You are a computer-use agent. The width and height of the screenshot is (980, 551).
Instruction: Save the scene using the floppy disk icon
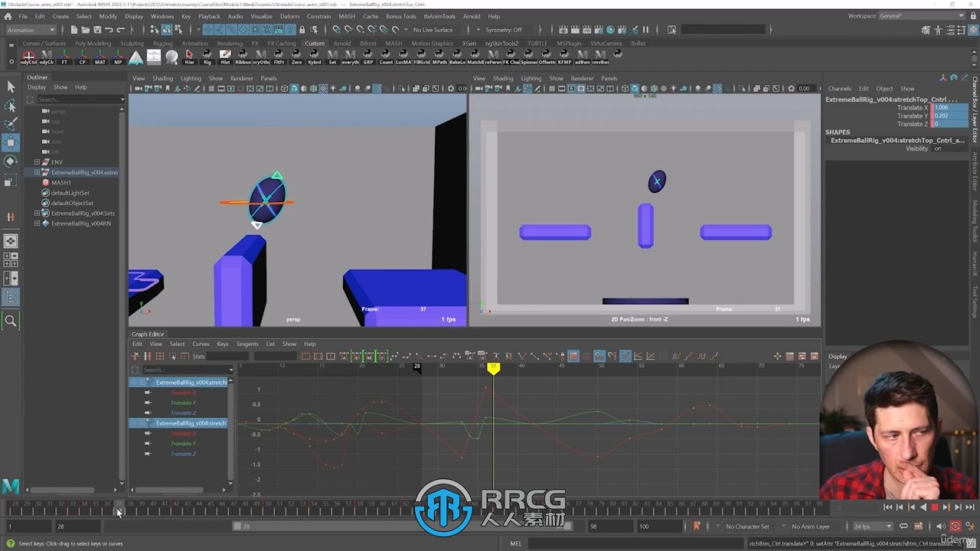coord(97,30)
